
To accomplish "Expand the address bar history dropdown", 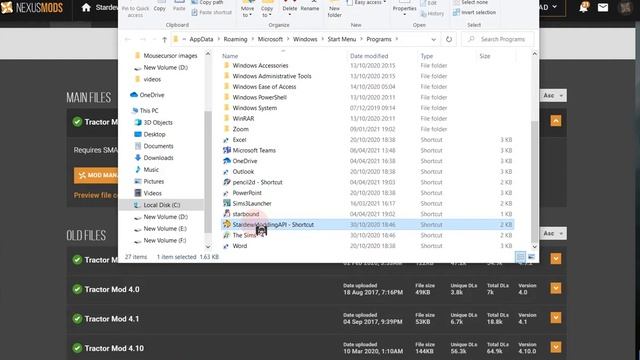I will tap(433, 39).
